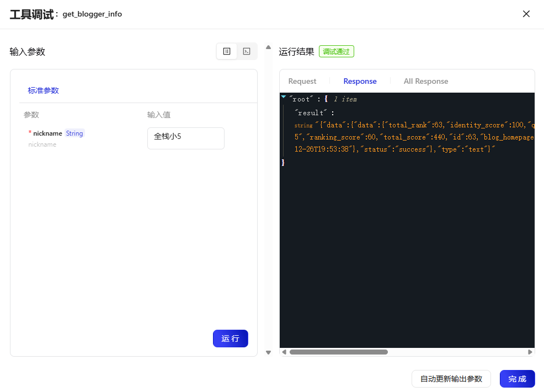This screenshot has width=544, height=392.
Task: Collapse the root JSON node triangle
Action: click(284, 97)
